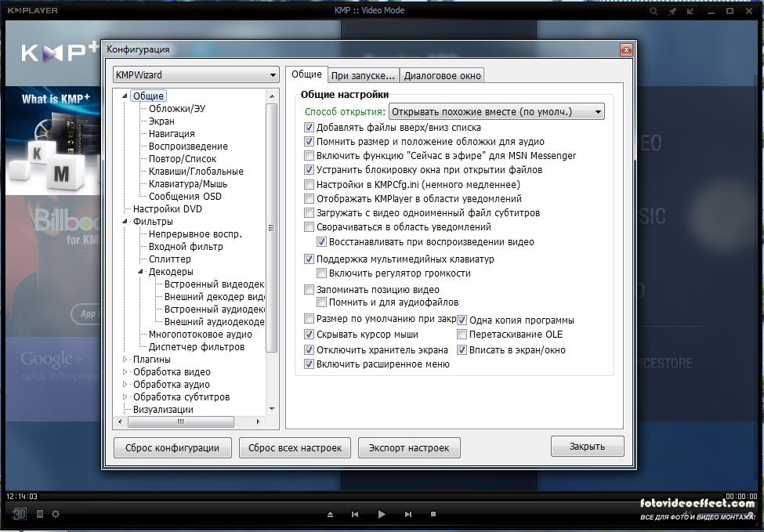The width and height of the screenshot is (764, 532).
Task: Select 'Сообщения OSD' tree item
Action: (185, 197)
